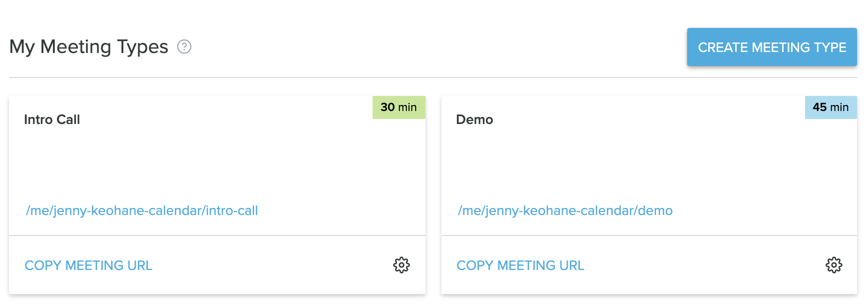This screenshot has height=308, width=868.
Task: Open the help tooltip beside My Meeting Types
Action: (185, 47)
